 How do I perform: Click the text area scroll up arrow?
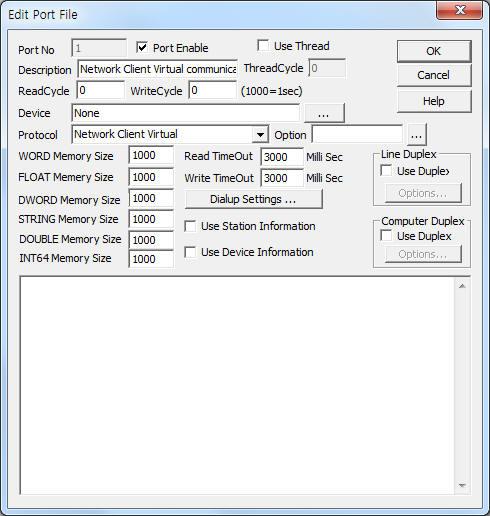(462, 286)
